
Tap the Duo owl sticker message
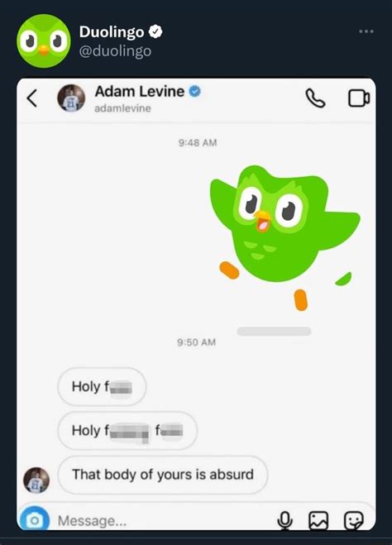click(285, 237)
